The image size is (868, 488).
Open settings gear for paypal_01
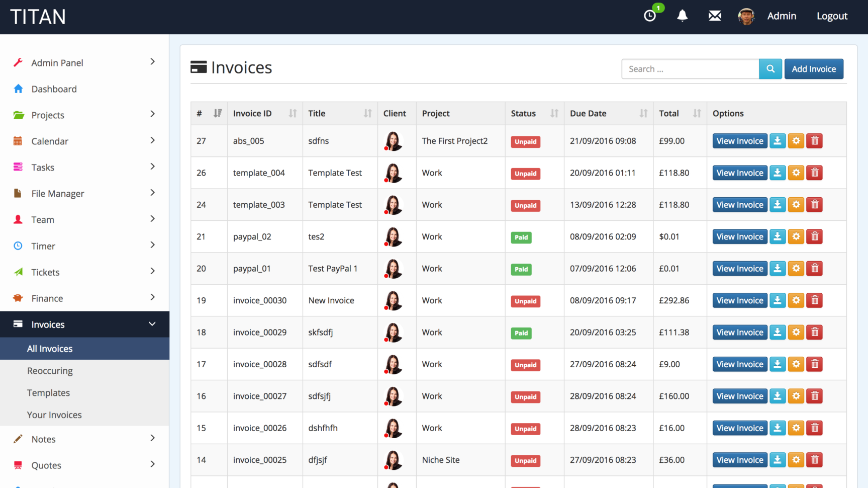pyautogui.click(x=796, y=268)
